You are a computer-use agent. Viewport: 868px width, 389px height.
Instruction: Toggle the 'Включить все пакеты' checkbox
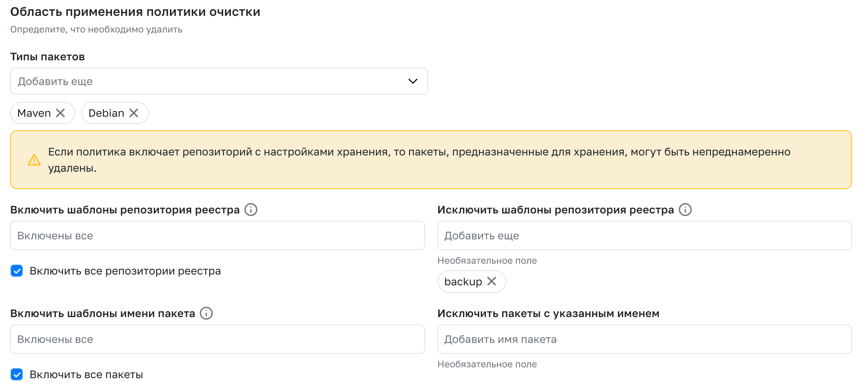click(17, 374)
